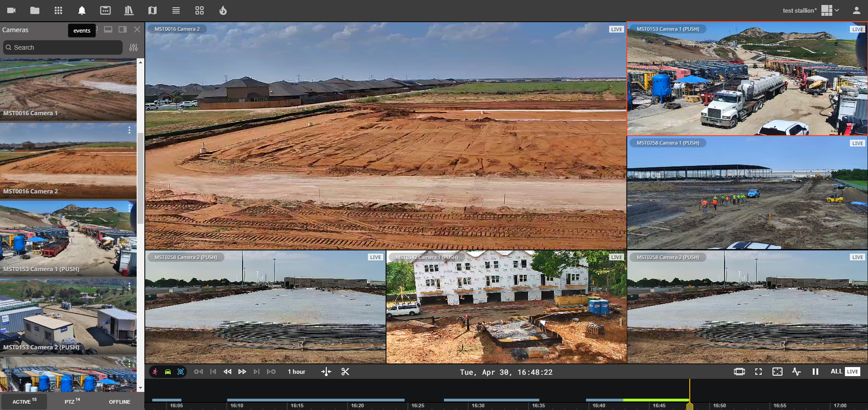This screenshot has width=868, height=410.
Task: Open the date and time picker
Action: point(506,372)
